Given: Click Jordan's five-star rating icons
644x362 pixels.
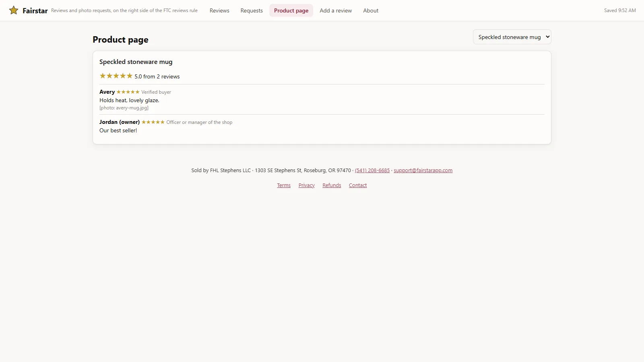Looking at the screenshot, I should (153, 122).
